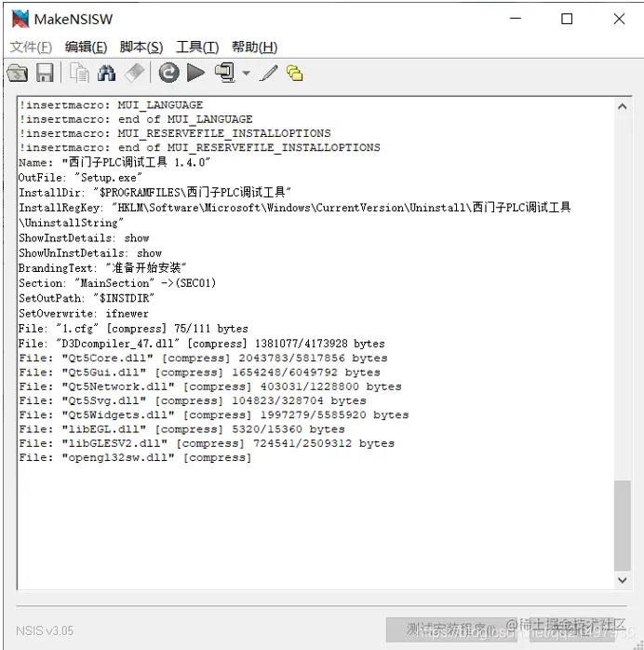Click the 'ShowInstDetails: show' line
This screenshot has width=644, height=650.
click(x=84, y=238)
